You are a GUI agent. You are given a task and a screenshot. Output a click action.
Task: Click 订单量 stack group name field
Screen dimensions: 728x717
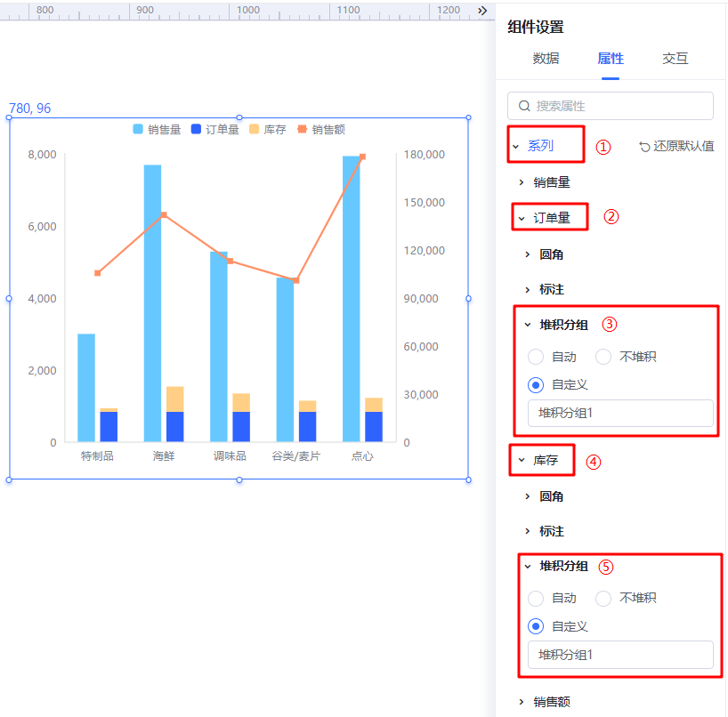pos(620,413)
